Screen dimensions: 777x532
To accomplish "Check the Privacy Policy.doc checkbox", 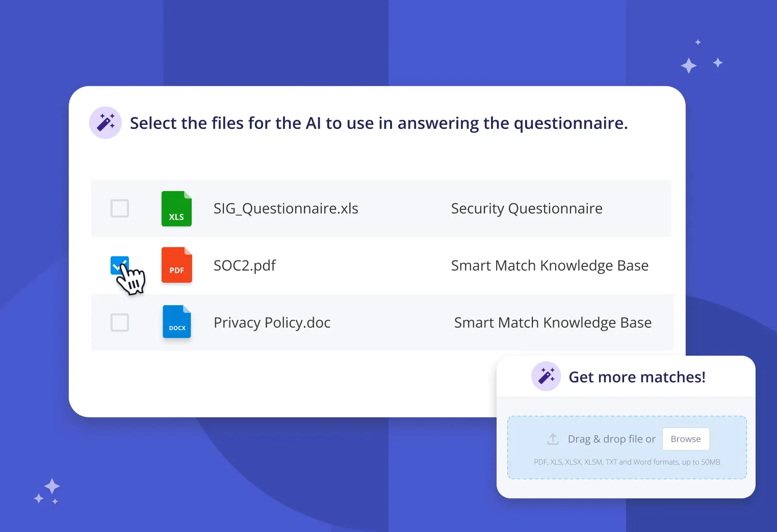I will click(x=119, y=322).
